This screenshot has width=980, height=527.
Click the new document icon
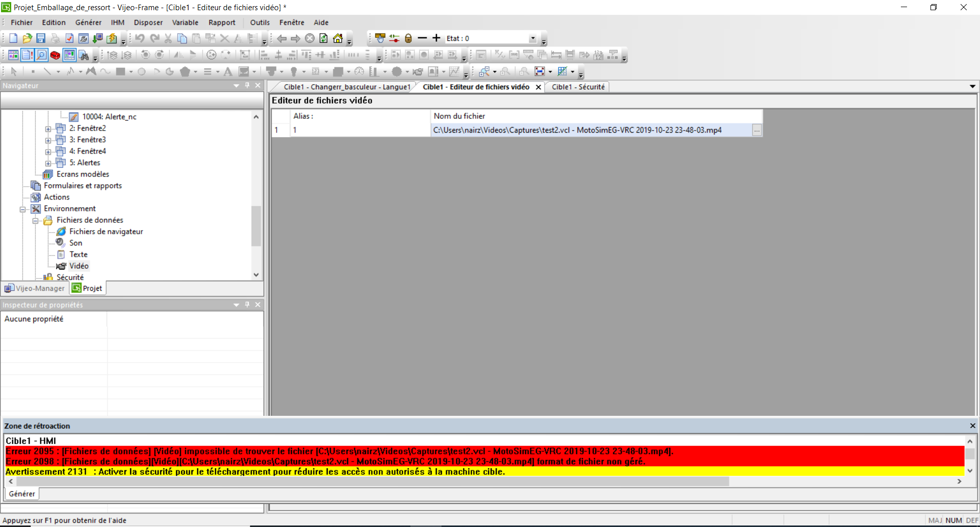13,38
